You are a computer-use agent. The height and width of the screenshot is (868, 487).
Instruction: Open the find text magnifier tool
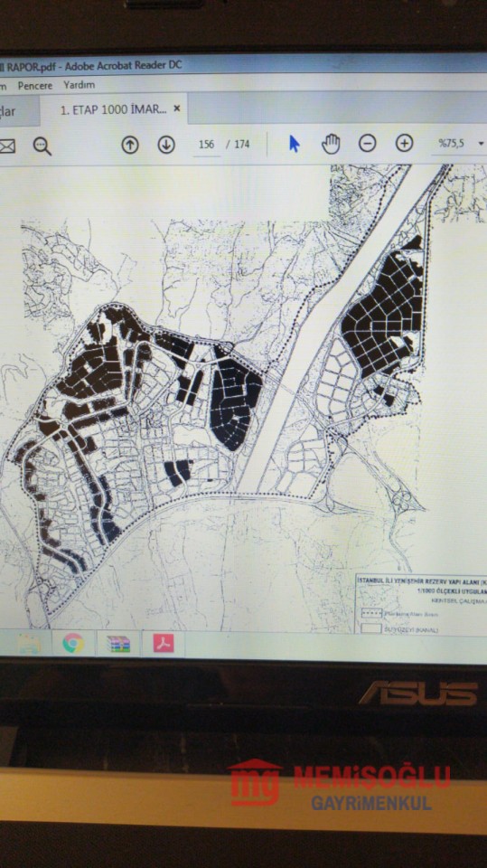click(42, 146)
